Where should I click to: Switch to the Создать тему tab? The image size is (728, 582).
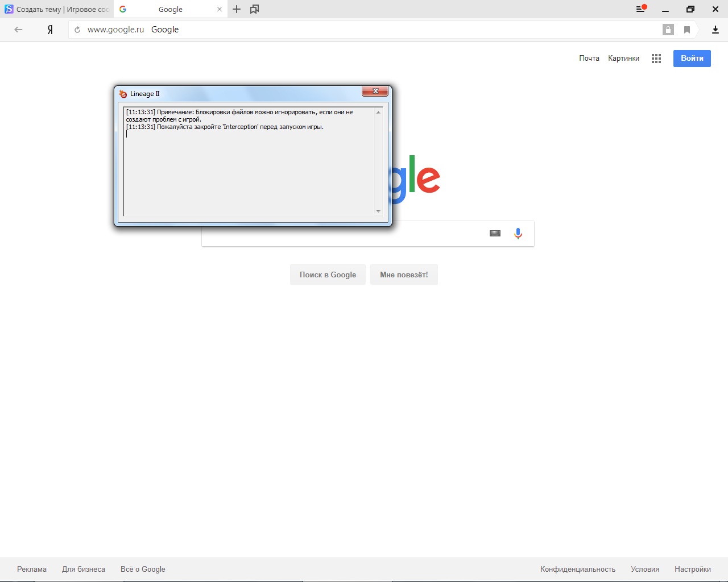(57, 9)
